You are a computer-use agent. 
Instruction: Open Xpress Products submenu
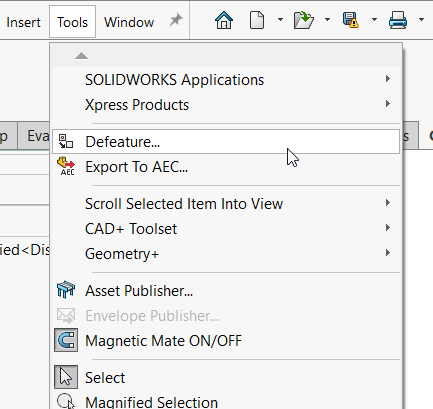coord(226,105)
